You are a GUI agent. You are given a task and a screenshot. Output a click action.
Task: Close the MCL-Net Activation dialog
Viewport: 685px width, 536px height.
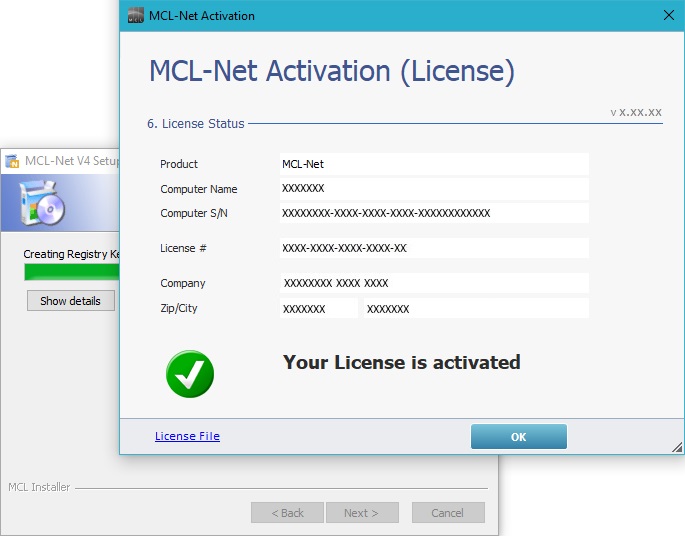[669, 15]
